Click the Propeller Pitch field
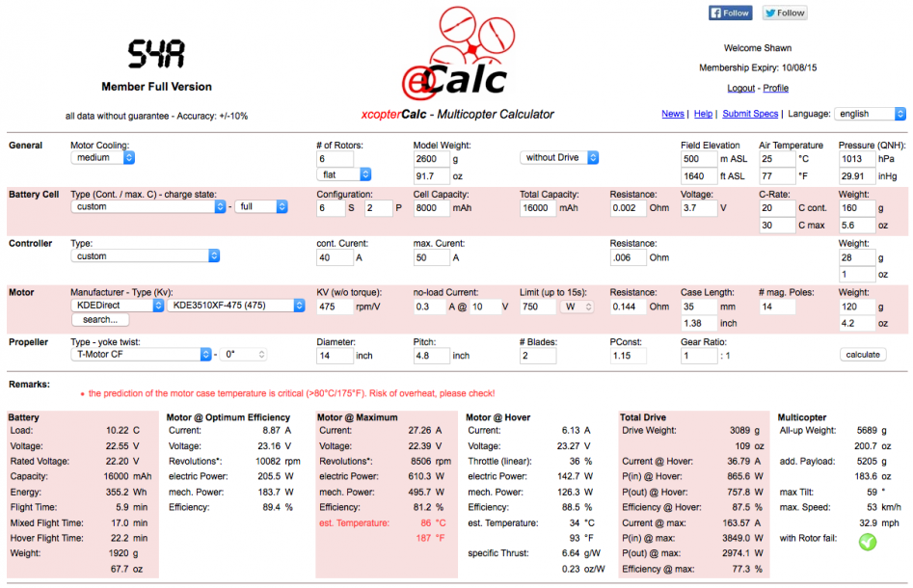 [x=432, y=356]
